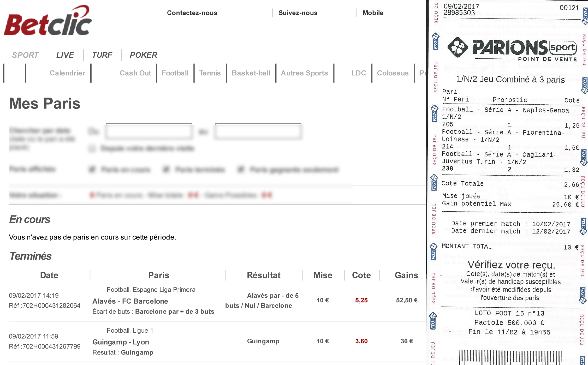Click '1/N/2 Jeu Combiné à 3 paris' on receipt

pyautogui.click(x=510, y=79)
